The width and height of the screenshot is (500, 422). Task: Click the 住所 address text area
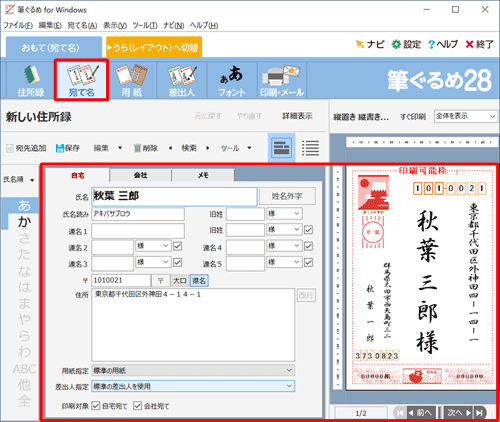193,325
